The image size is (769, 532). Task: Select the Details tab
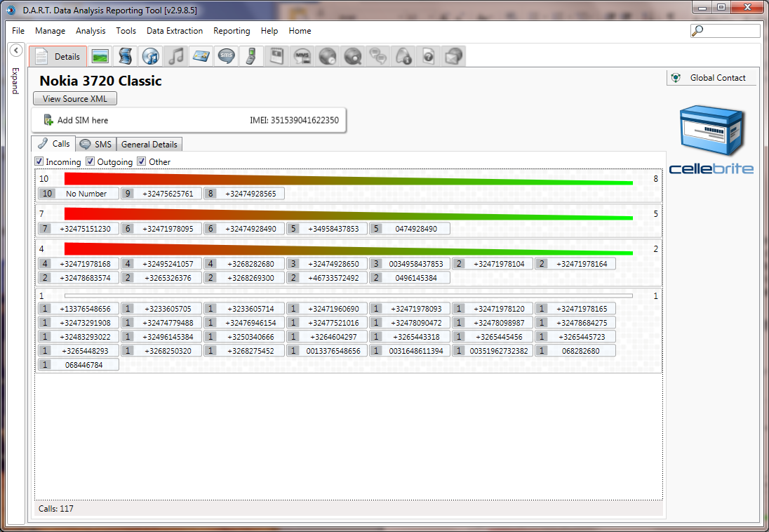pos(58,56)
